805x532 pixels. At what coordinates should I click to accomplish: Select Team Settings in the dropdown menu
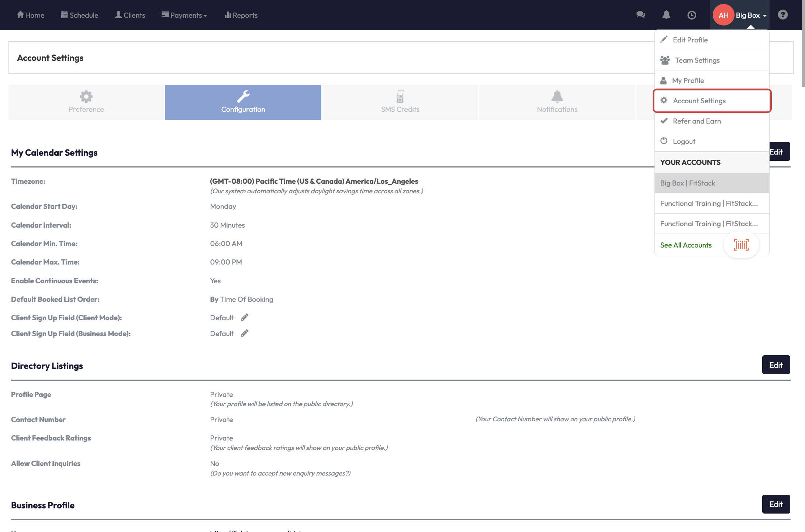[x=697, y=60]
